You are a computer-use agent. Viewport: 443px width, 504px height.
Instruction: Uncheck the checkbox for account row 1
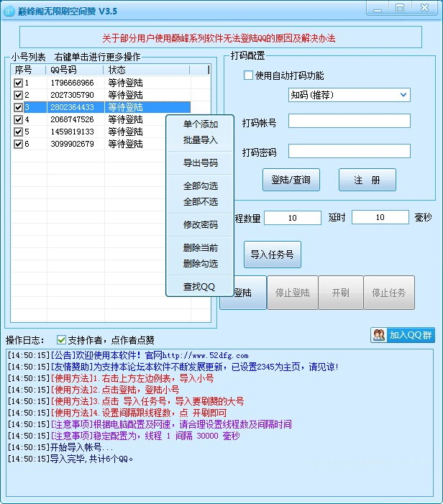point(18,83)
